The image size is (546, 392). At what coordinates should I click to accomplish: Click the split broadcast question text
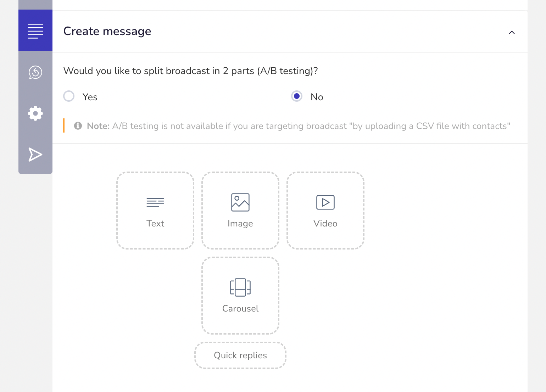click(x=191, y=71)
